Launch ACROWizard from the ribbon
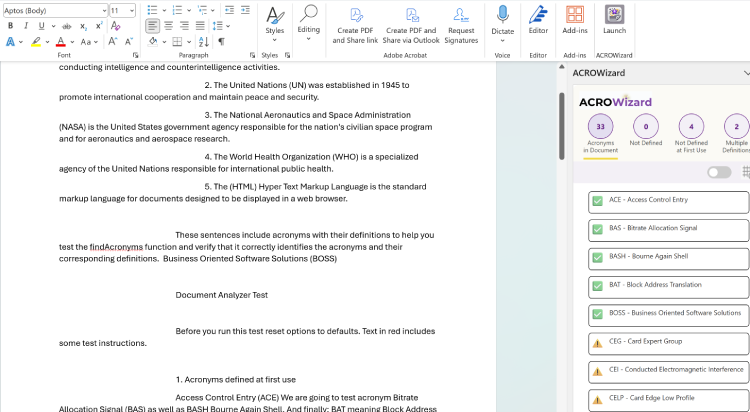 click(614, 20)
